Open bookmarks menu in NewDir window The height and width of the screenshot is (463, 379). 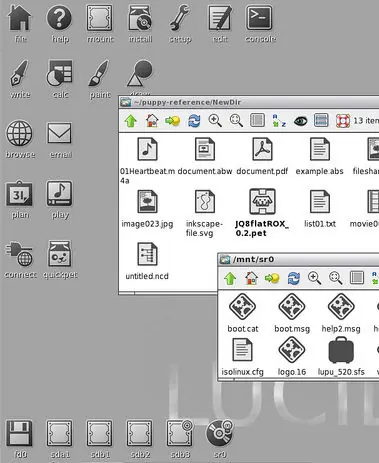[173, 121]
